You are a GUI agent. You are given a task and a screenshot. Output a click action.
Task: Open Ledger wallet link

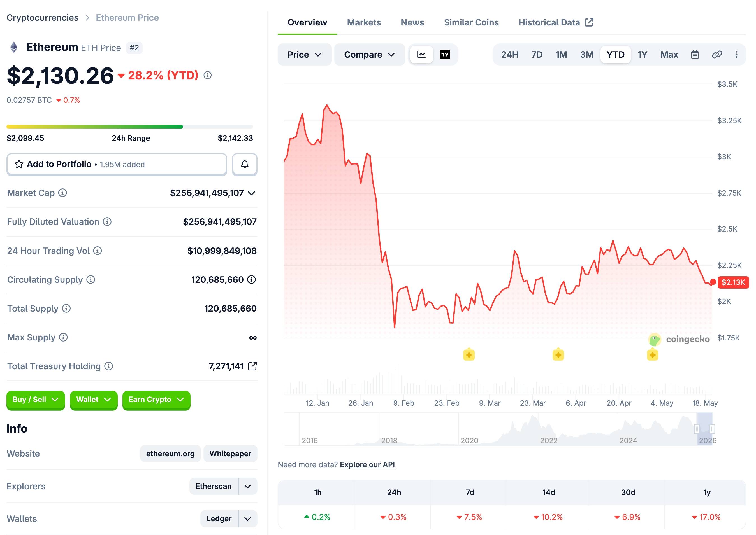[x=219, y=519]
